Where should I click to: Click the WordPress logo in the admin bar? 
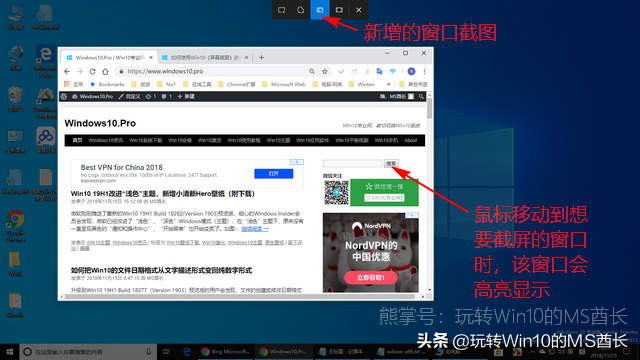[x=64, y=97]
